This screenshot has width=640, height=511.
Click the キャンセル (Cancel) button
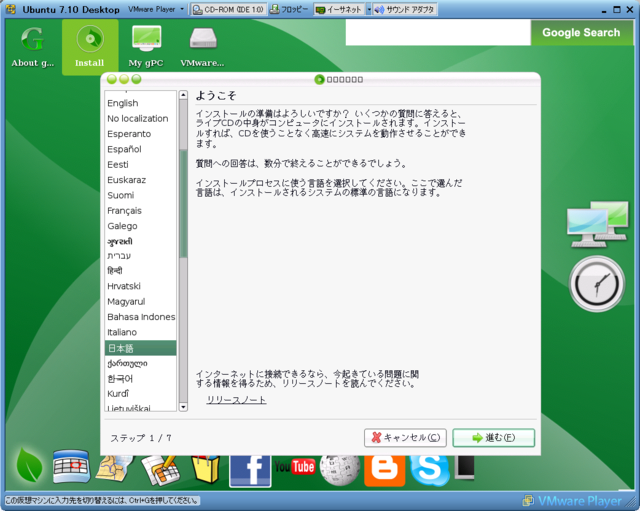click(405, 438)
